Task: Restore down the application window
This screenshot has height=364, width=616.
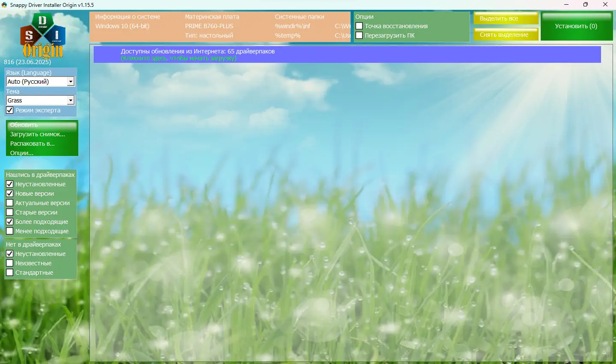Action: click(x=586, y=5)
